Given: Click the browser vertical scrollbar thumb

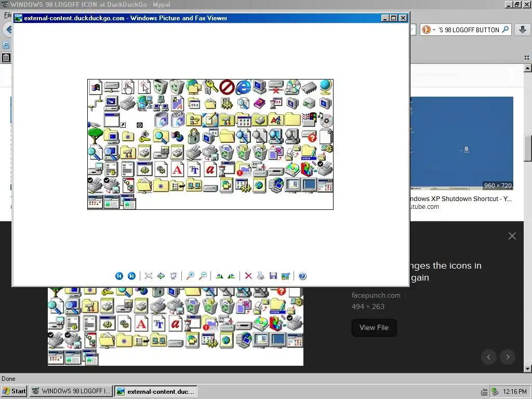Looking at the screenshot, I should tap(528, 148).
